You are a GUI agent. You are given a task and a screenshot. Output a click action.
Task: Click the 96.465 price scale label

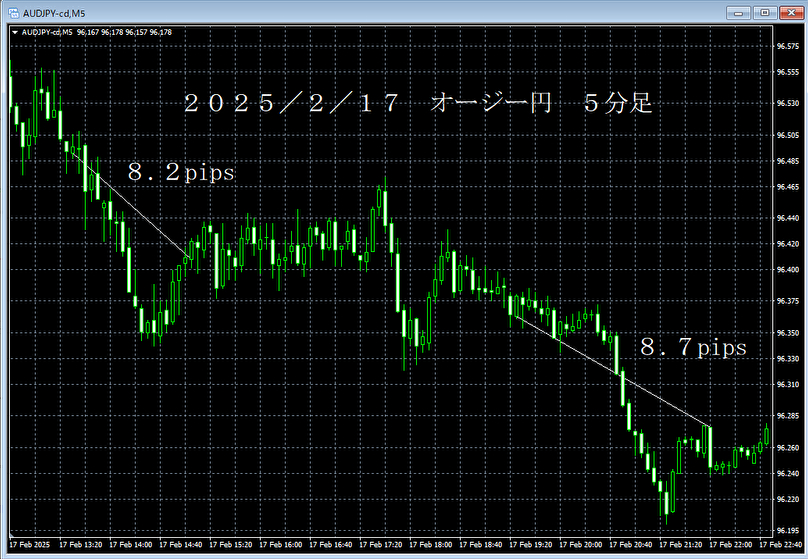coord(788,187)
